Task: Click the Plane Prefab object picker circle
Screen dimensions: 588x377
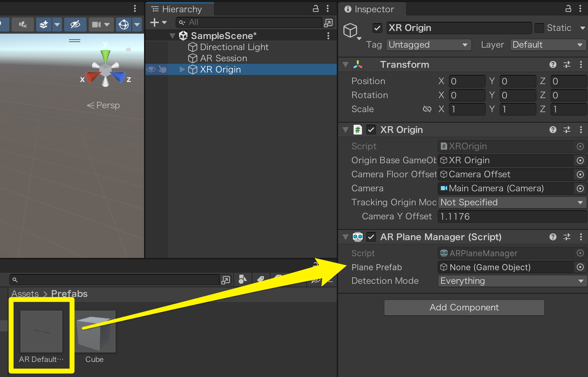Action: (580, 267)
